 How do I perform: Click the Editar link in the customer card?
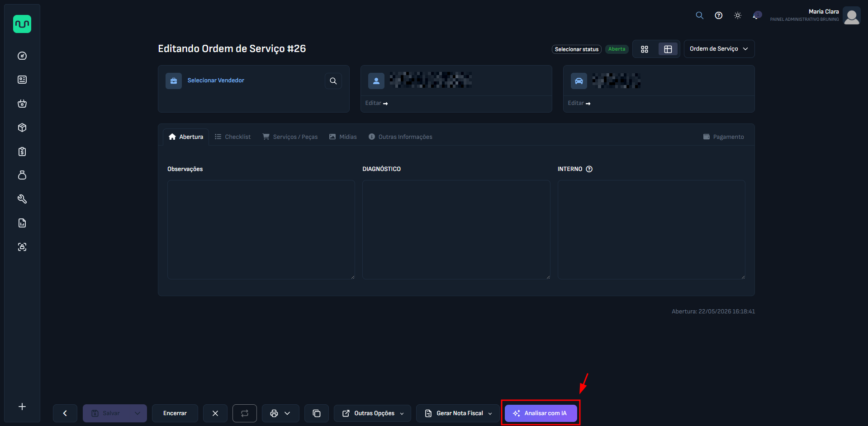tap(376, 103)
